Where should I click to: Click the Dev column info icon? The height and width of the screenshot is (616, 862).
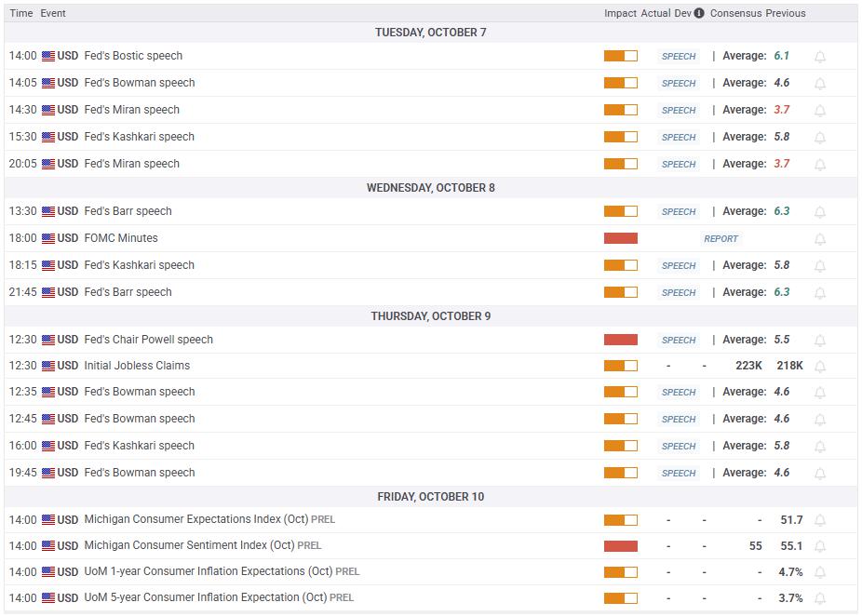pyautogui.click(x=699, y=13)
